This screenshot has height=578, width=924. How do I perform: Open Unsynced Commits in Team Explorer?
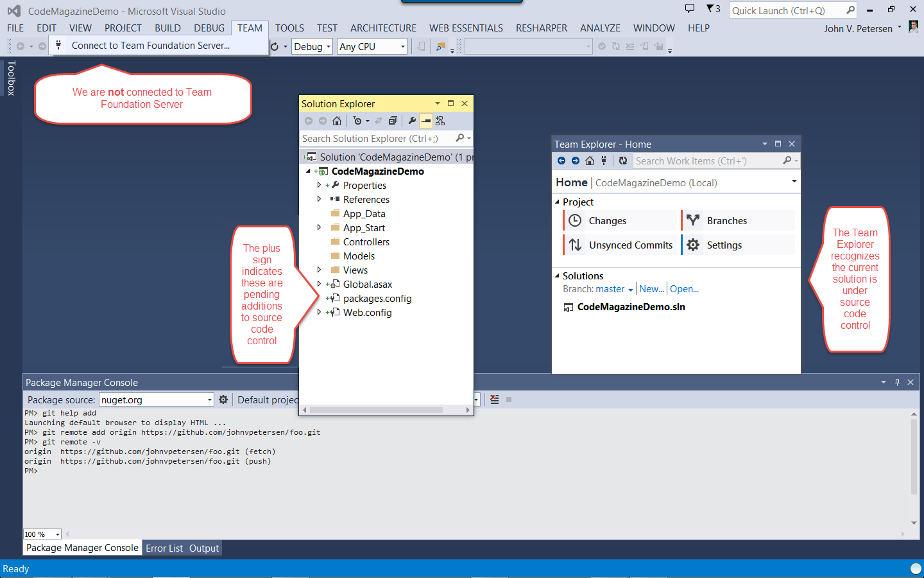click(x=621, y=245)
